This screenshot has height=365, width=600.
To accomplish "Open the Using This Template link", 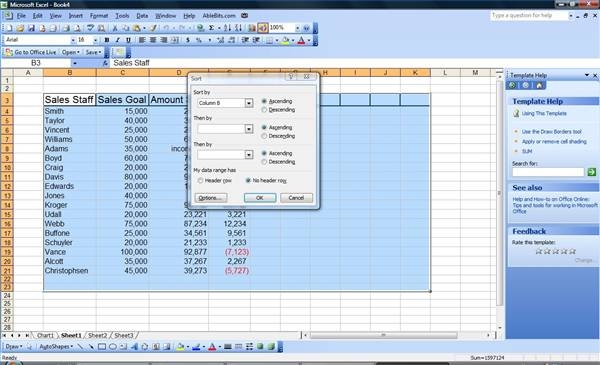I will point(544,114).
